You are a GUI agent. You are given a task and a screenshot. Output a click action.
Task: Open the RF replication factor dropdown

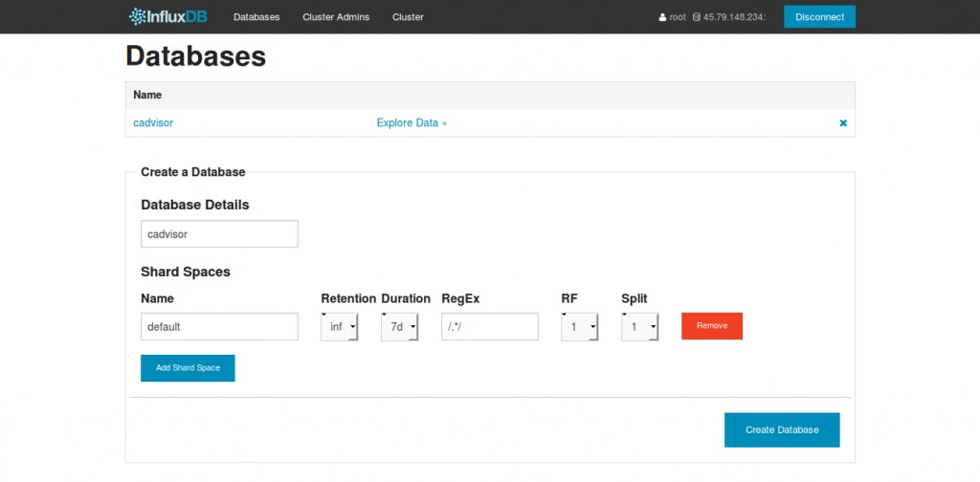tap(580, 326)
